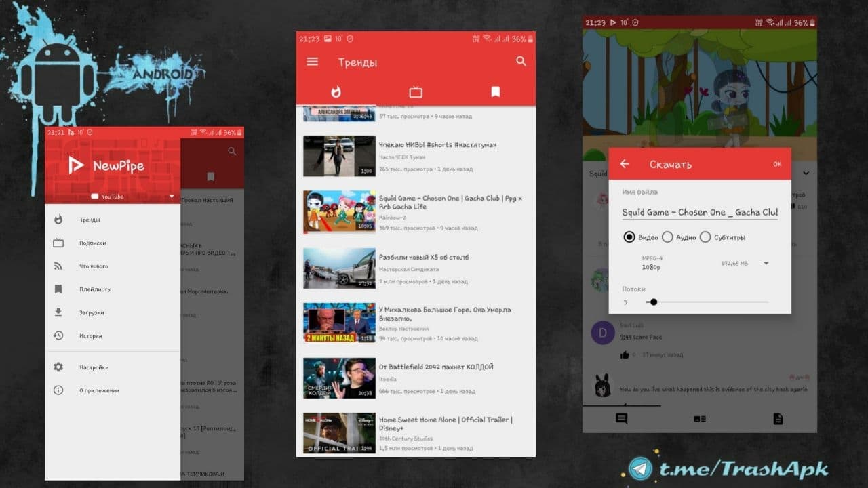The width and height of the screenshot is (868, 488).
Task: Tap the О приложении info entry
Action: coord(113,390)
